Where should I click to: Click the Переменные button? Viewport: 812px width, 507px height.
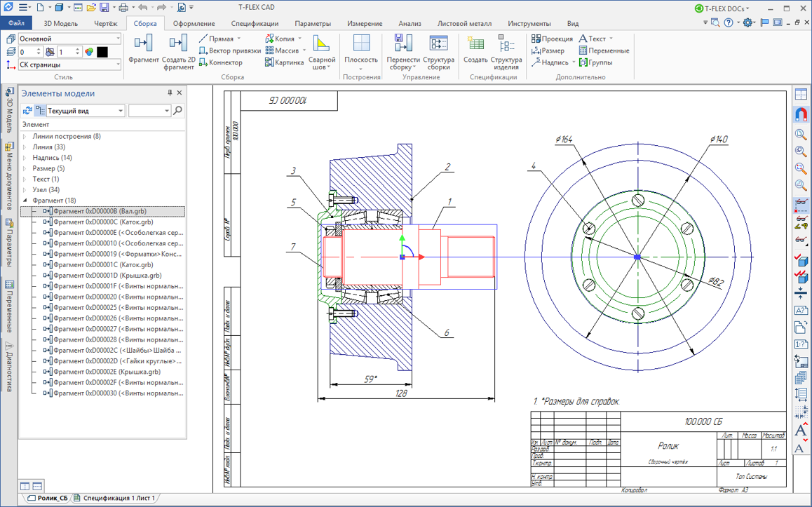tap(604, 50)
